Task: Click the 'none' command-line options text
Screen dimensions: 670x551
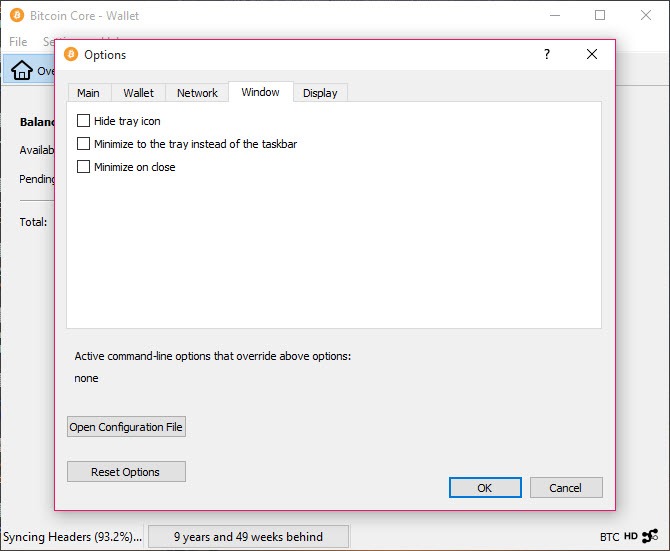Action: pyautogui.click(x=86, y=378)
